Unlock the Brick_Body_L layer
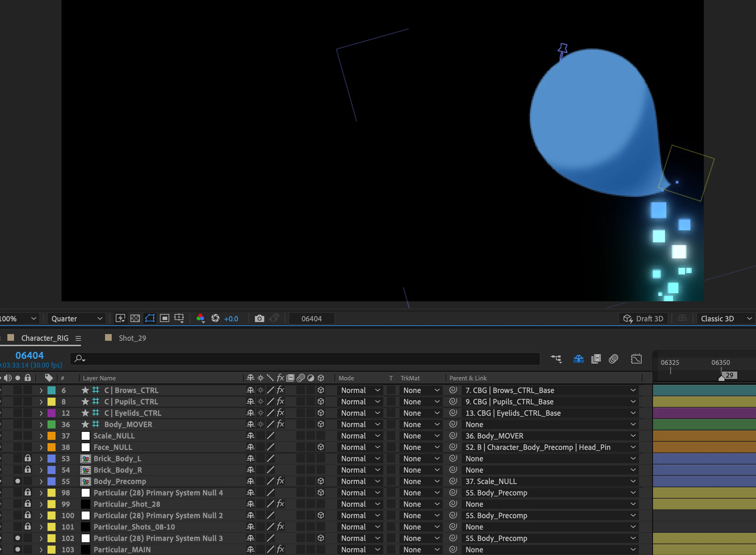Viewport: 756px width, 555px height. tap(28, 458)
